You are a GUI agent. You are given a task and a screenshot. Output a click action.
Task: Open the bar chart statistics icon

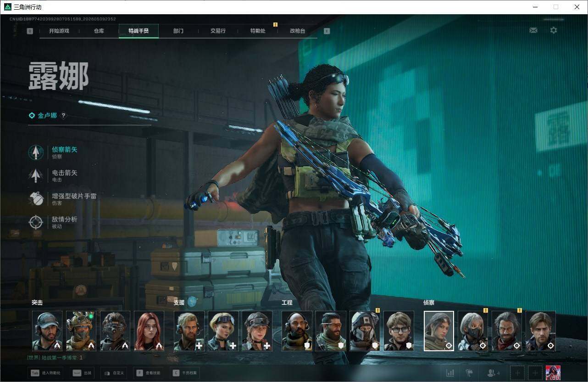pos(450,373)
